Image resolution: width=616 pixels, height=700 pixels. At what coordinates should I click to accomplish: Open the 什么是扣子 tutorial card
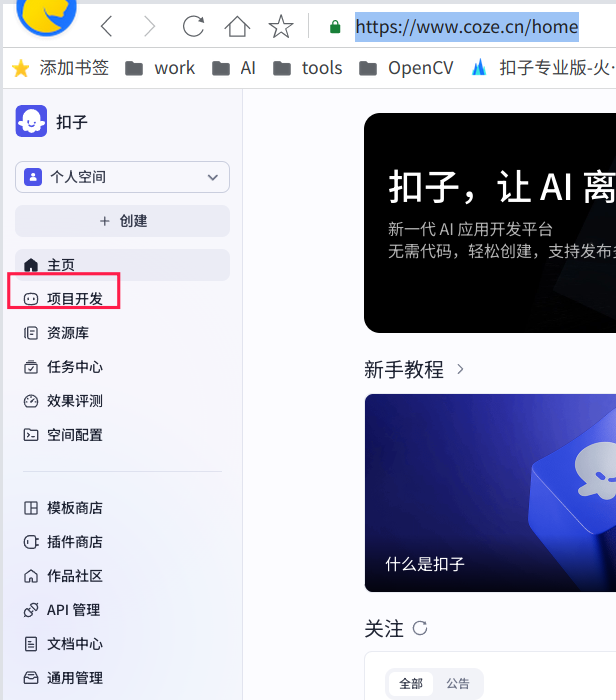coord(490,493)
